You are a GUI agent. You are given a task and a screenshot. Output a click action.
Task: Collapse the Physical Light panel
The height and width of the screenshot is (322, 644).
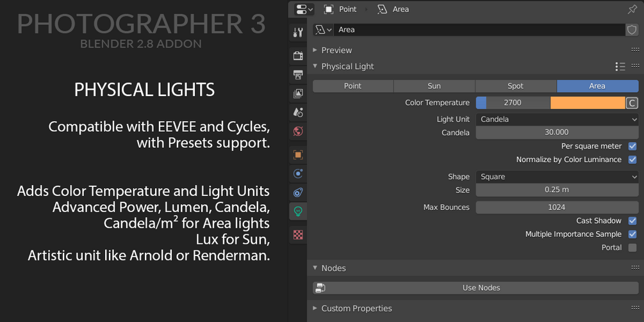315,66
